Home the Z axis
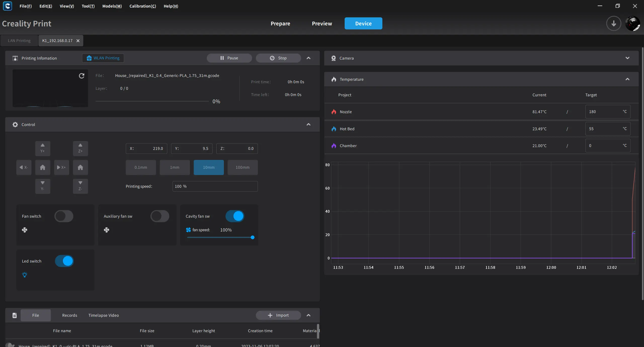 [80, 167]
